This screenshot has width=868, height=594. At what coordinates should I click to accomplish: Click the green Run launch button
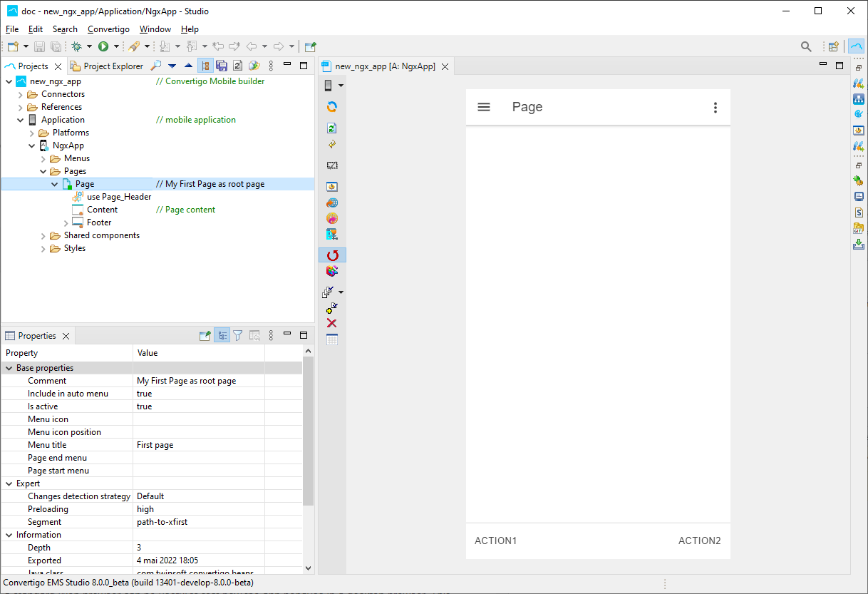tap(103, 46)
